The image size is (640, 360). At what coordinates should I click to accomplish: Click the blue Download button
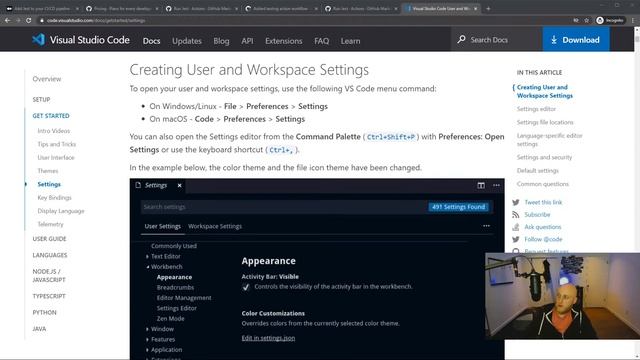tap(576, 40)
